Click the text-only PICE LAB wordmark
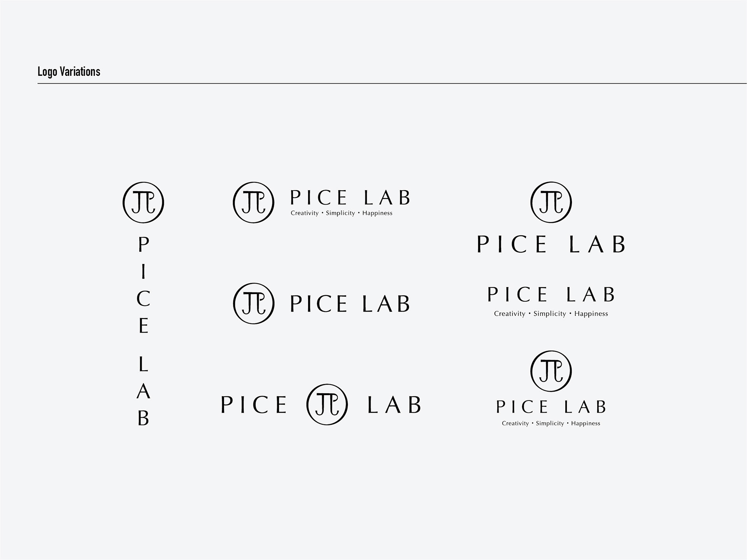 (x=551, y=294)
